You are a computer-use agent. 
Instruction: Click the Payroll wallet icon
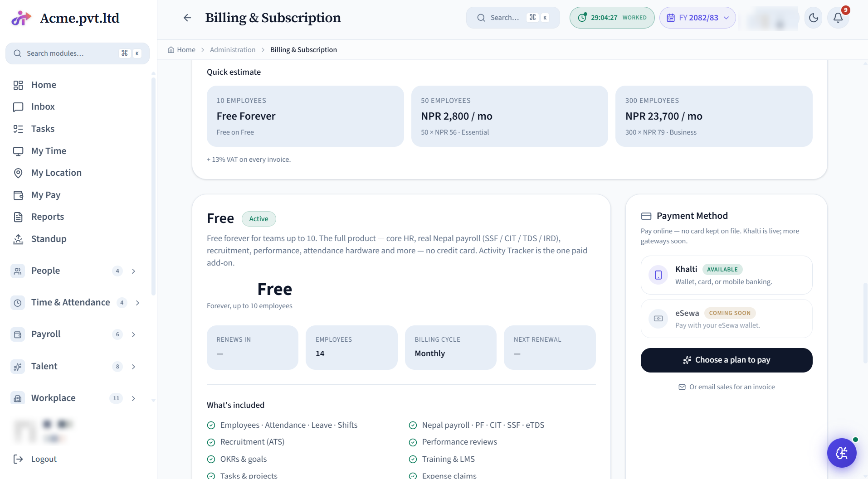pos(18,334)
